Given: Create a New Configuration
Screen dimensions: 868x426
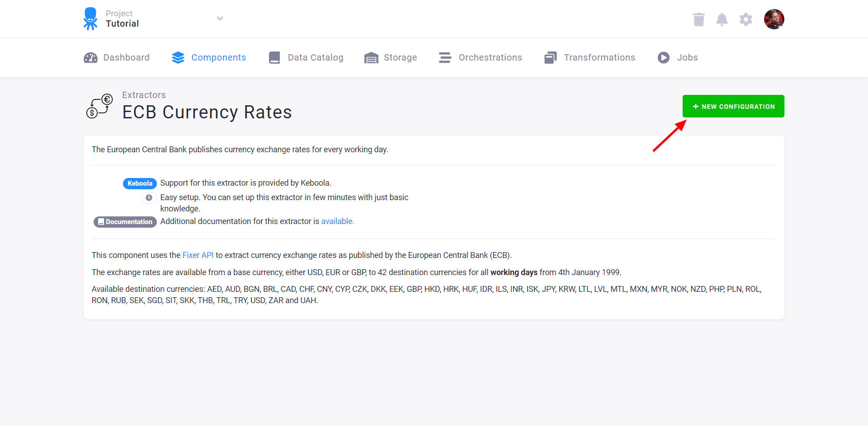Looking at the screenshot, I should (733, 106).
